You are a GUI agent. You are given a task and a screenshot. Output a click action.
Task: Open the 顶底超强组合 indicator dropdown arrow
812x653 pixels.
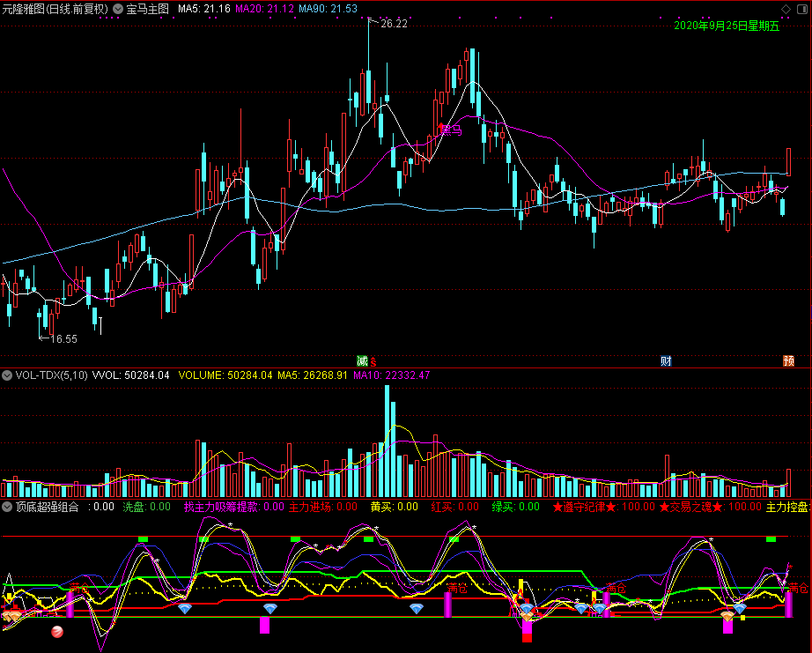pyautogui.click(x=7, y=507)
